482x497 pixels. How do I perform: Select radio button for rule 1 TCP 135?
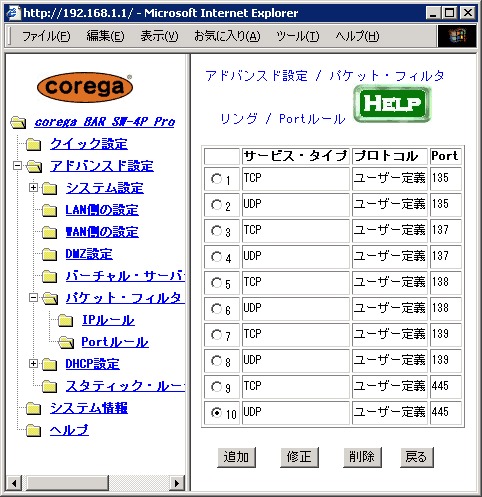coord(216,179)
